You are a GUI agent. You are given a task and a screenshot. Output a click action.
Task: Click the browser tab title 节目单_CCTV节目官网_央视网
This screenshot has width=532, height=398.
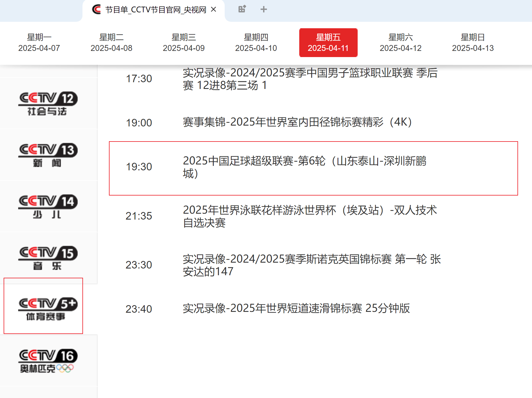click(156, 10)
